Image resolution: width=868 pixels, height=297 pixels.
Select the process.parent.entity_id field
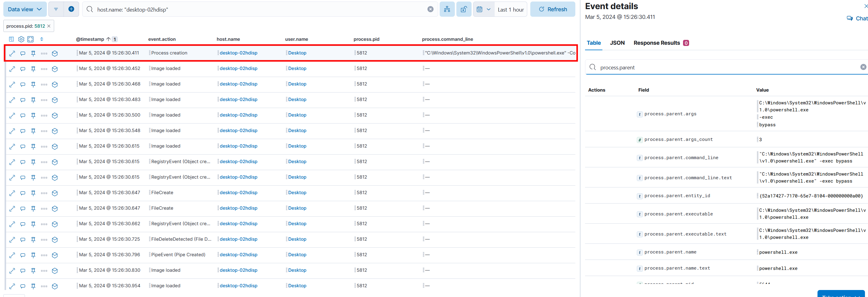(x=677, y=196)
